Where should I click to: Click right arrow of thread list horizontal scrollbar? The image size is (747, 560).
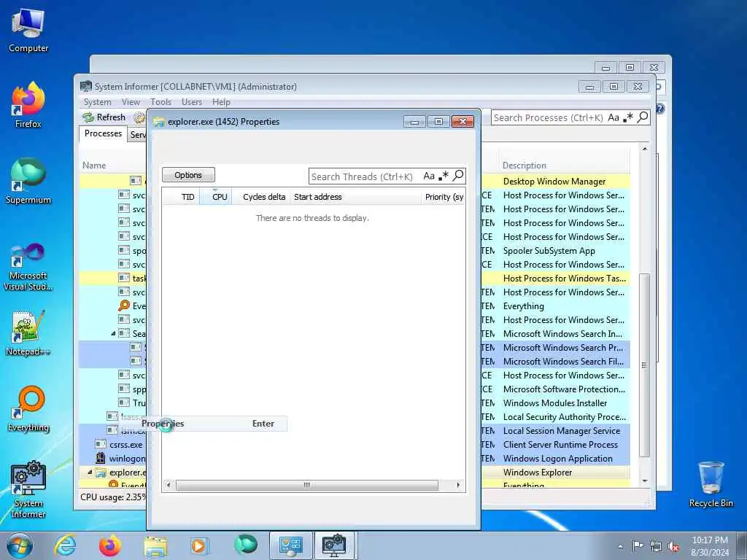coord(458,485)
